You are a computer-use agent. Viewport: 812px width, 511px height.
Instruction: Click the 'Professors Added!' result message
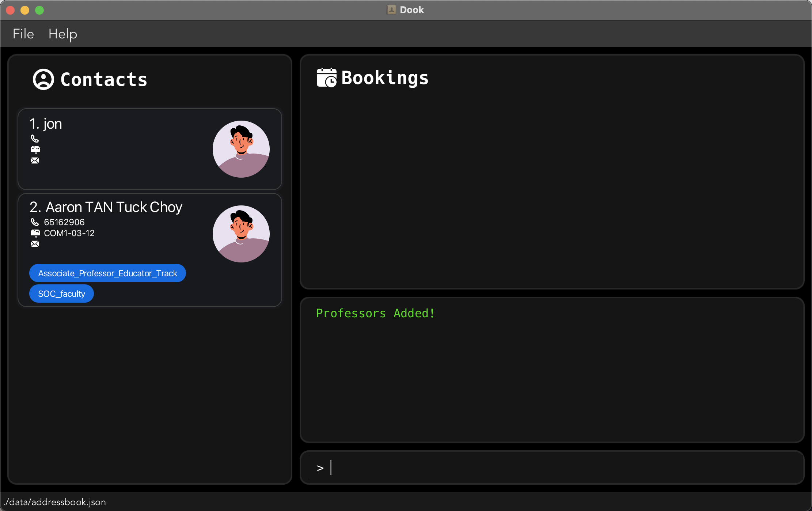tap(376, 313)
